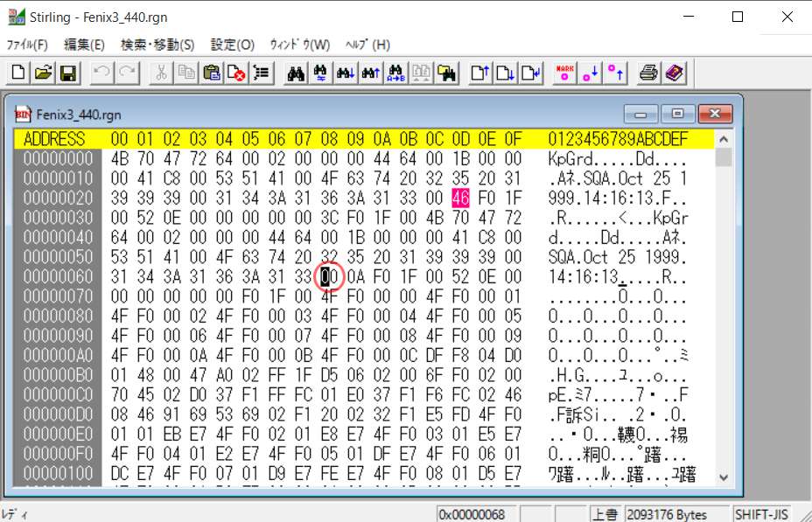Minimize the Fenix3_440.rgn document window
812x522 pixels.
(640, 114)
